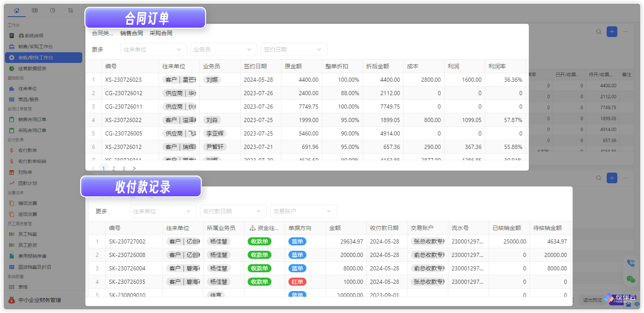Image resolution: width=644 pixels, height=313 pixels.
Task: Open the clock history icon in sidebar
Action: click(52, 10)
